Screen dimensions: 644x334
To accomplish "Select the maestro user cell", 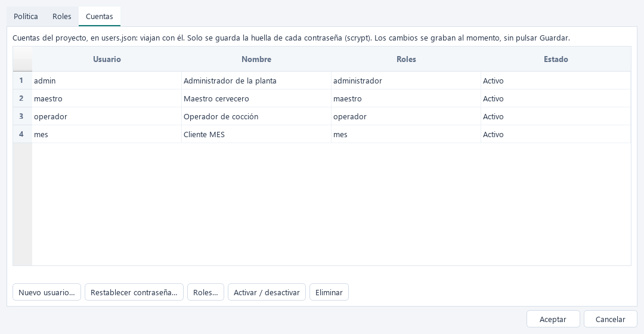I will 107,98.
